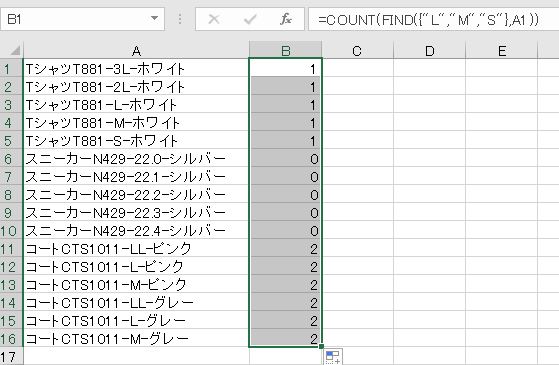Select row 4 header
The height and width of the screenshot is (365, 559).
[x=11, y=122]
